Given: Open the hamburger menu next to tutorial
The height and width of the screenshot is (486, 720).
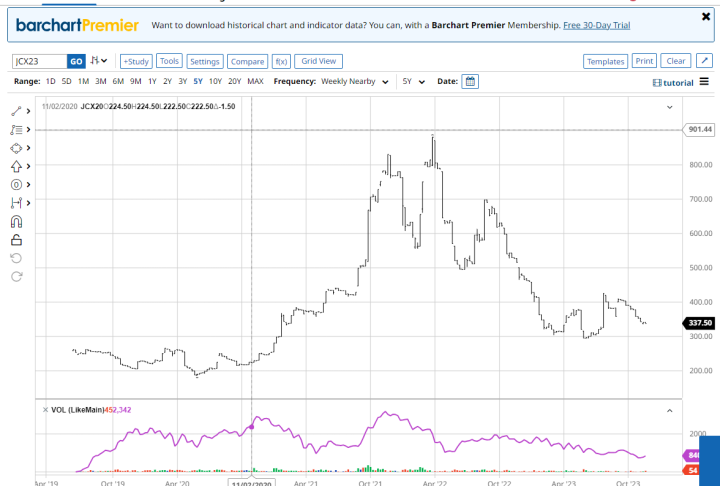Looking at the screenshot, I should pyautogui.click(x=704, y=82).
